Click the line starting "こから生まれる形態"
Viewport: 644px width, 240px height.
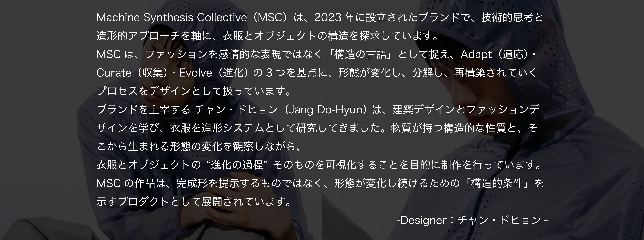coord(199,147)
